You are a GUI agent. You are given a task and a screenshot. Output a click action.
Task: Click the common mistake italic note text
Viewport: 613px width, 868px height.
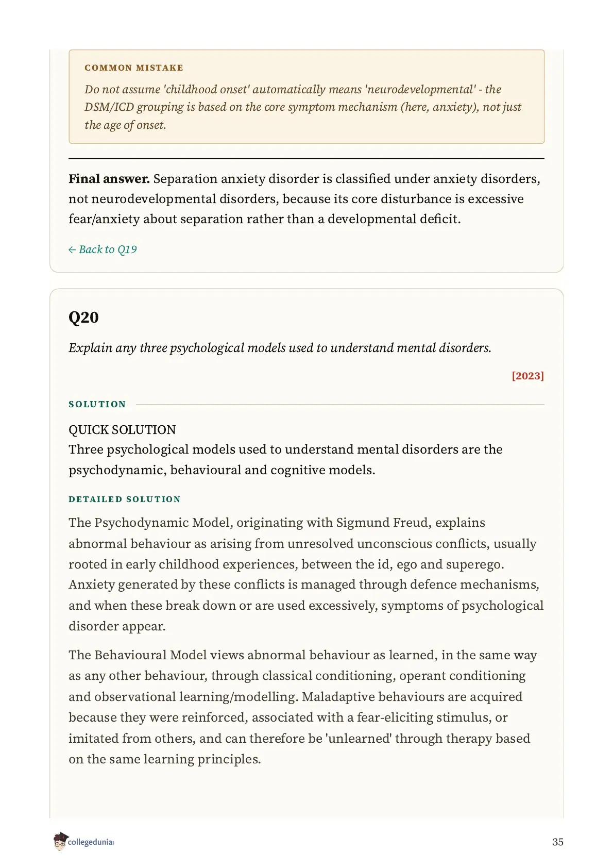[303, 107]
